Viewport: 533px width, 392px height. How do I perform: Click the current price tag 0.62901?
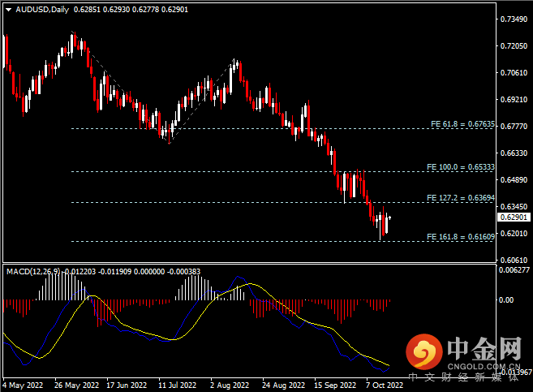tap(514, 217)
